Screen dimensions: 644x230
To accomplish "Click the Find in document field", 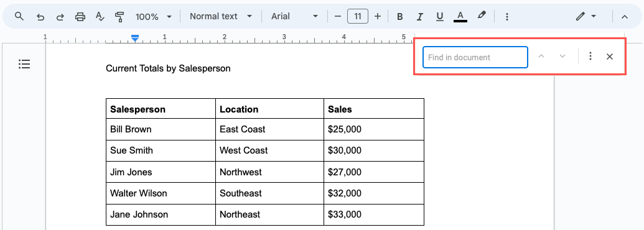I will 475,57.
